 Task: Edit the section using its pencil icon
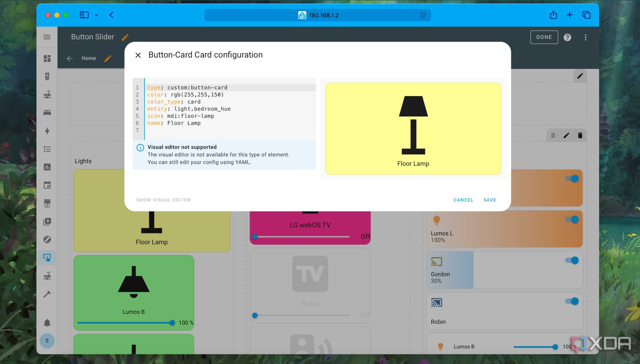point(566,135)
